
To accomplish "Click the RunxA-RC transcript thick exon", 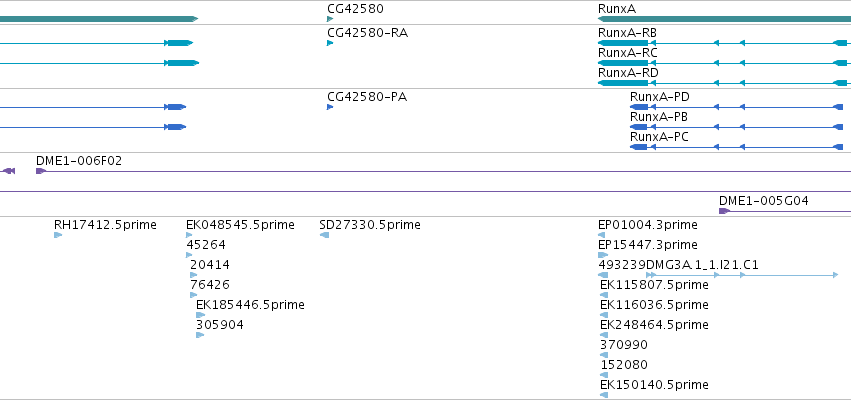I will [623, 63].
